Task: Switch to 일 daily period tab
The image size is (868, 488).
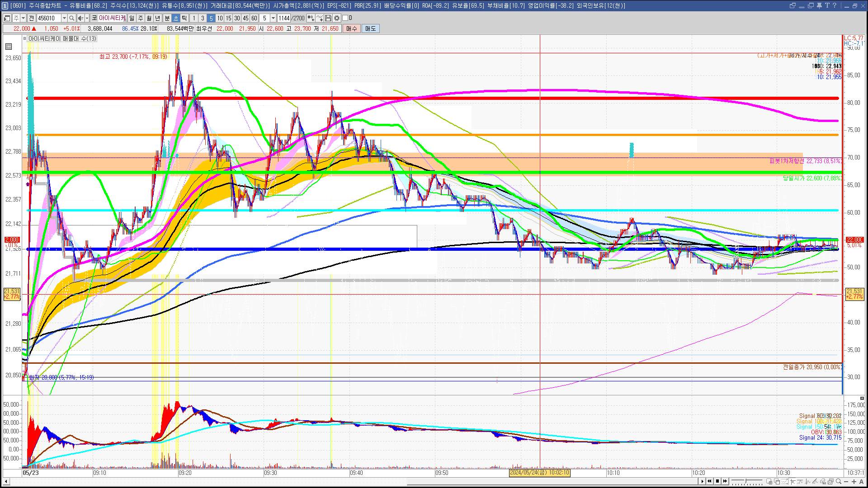Action: (132, 18)
